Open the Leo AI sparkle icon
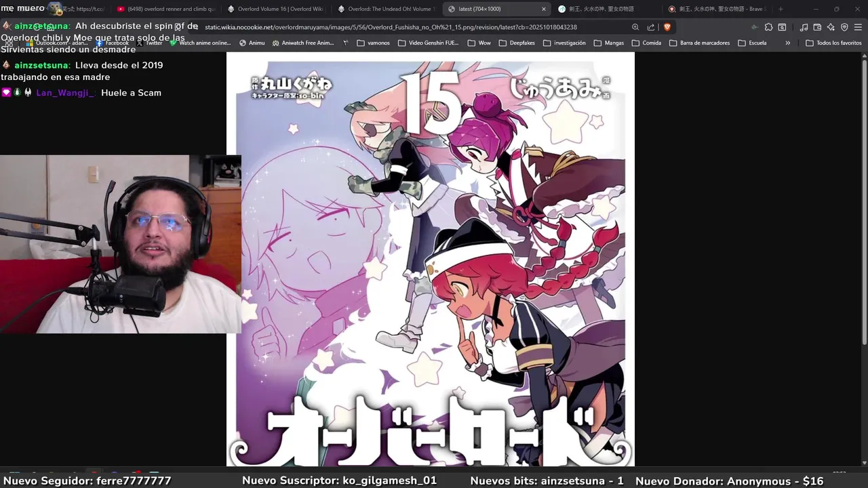Screen dimensions: 868x488 click(831, 27)
